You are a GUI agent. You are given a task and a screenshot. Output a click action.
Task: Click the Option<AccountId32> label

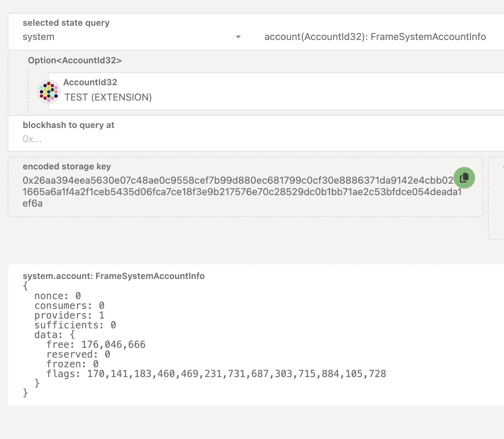click(x=75, y=61)
